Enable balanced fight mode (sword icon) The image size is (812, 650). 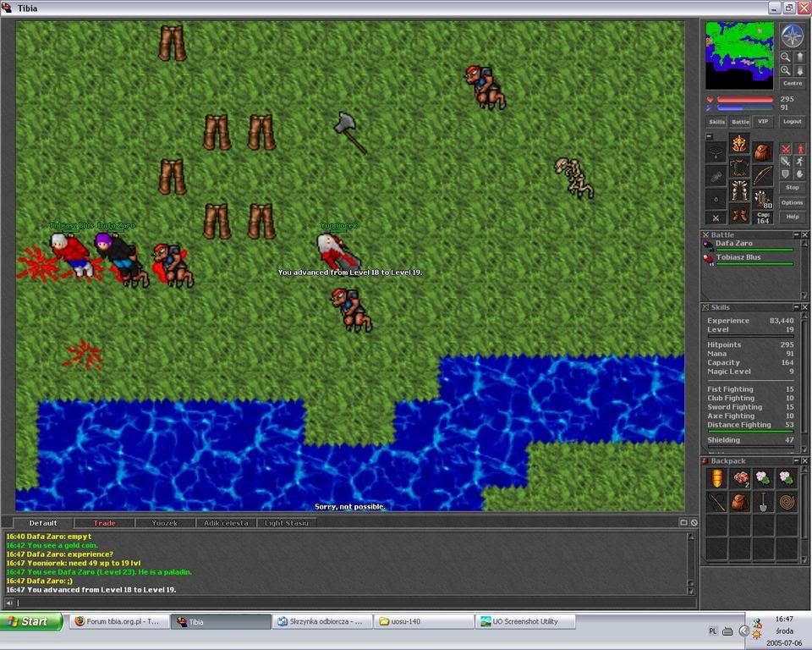(786, 162)
